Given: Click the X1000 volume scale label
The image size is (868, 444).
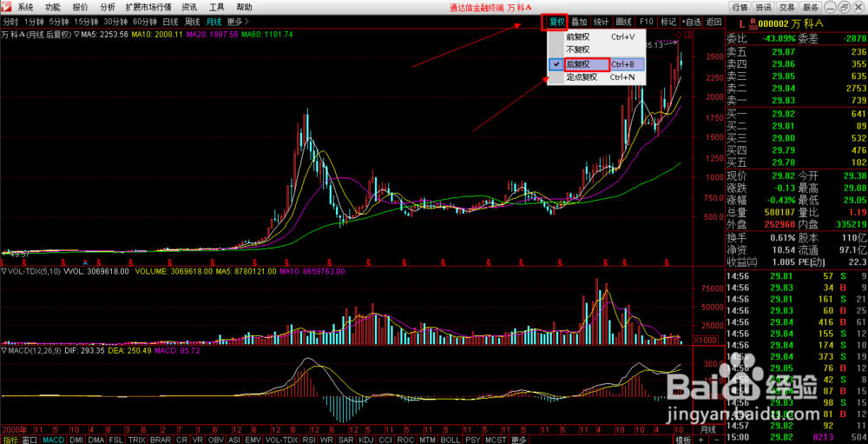Looking at the screenshot, I should click(707, 340).
